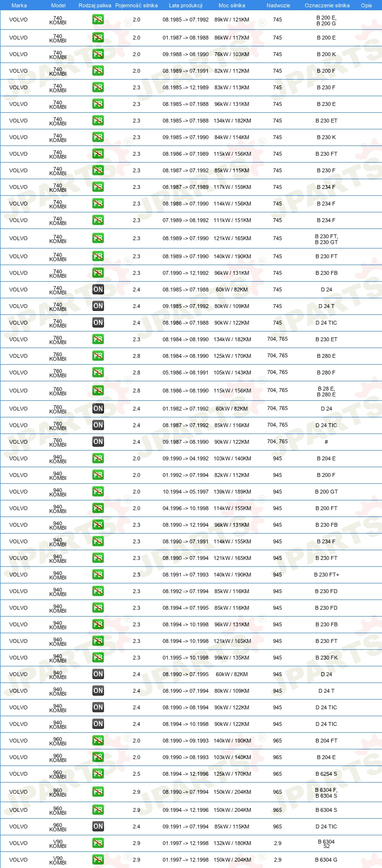
Task: Select the production dates 09.1991 -> 07.1994
Action: click(x=186, y=827)
